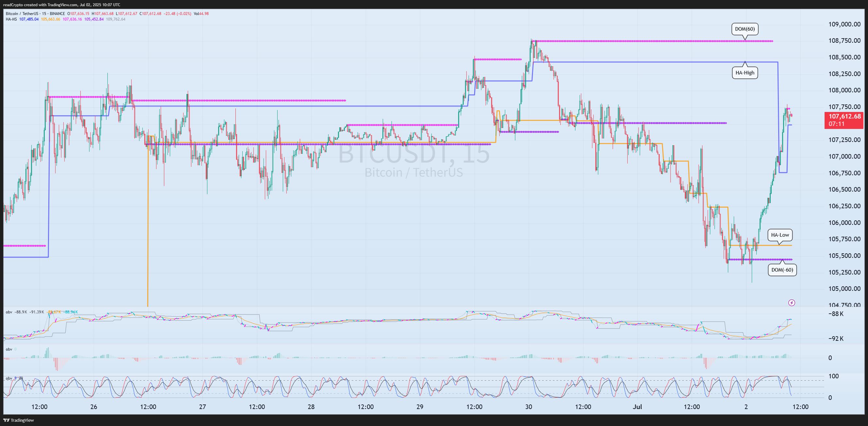
Task: Click the 26 date label on time axis
Action: 94,407
